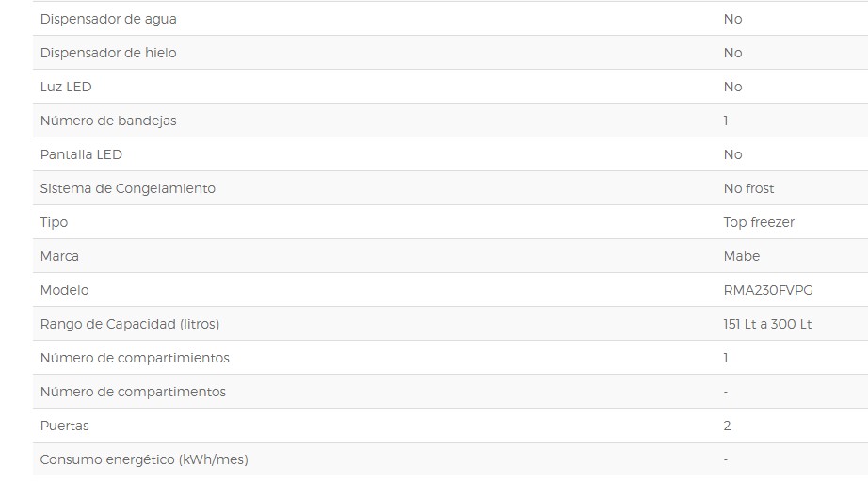Click the "Número de compartimentos" label
The width and height of the screenshot is (868, 483).
[x=133, y=392]
